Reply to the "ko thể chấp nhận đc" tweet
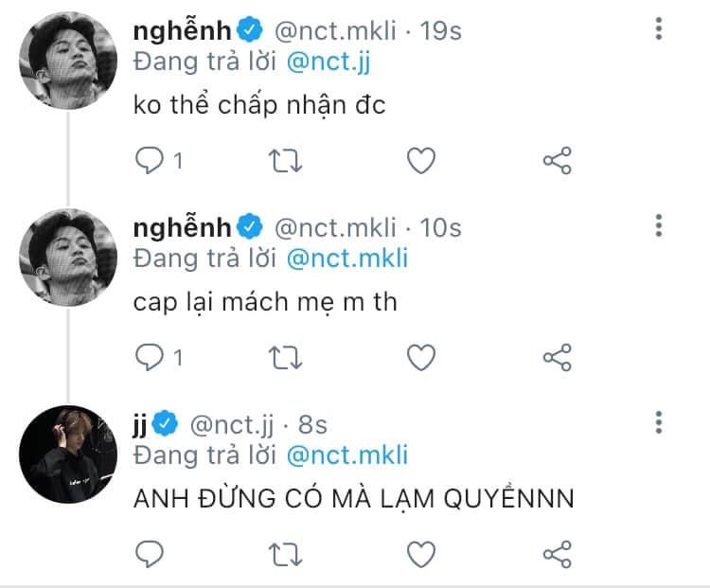Screen dimensions: 710x588 tap(150, 161)
